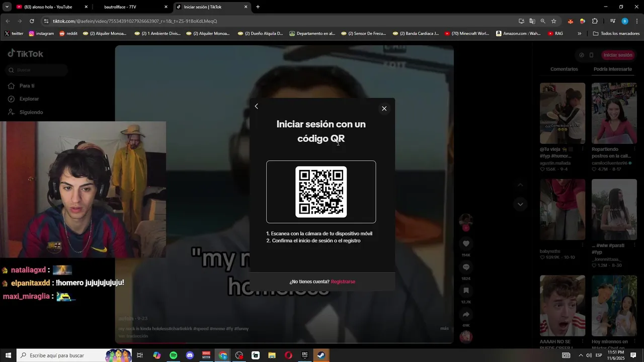
Task: Open Epic Games launcher from taskbar
Action: pos(304,355)
